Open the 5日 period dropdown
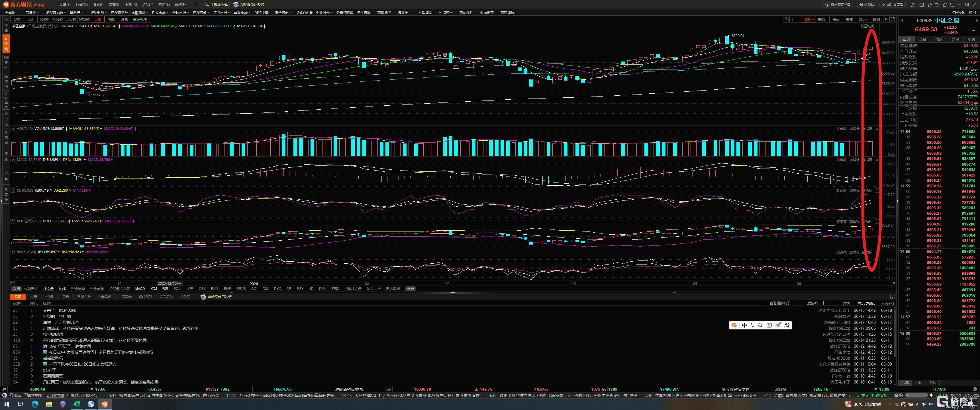 click(x=32, y=19)
